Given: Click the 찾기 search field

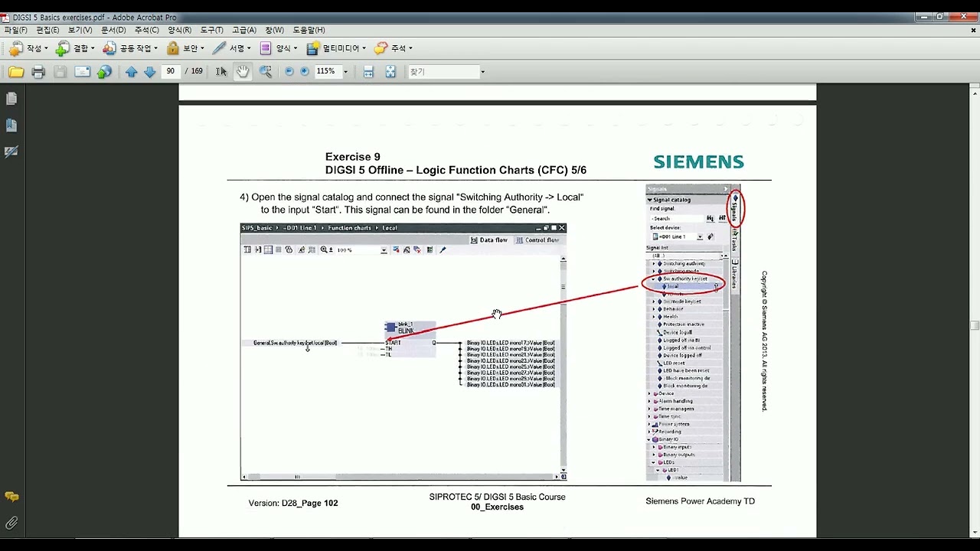Looking at the screenshot, I should [x=443, y=71].
